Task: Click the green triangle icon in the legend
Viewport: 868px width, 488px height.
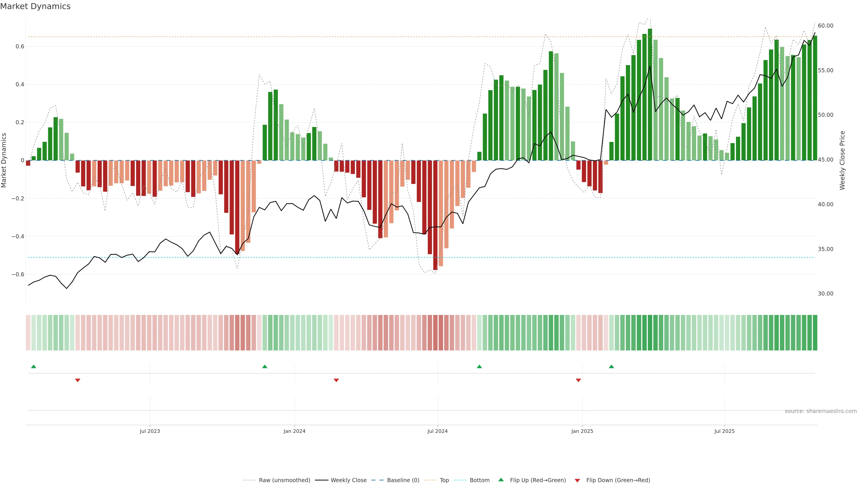Action: 501,480
